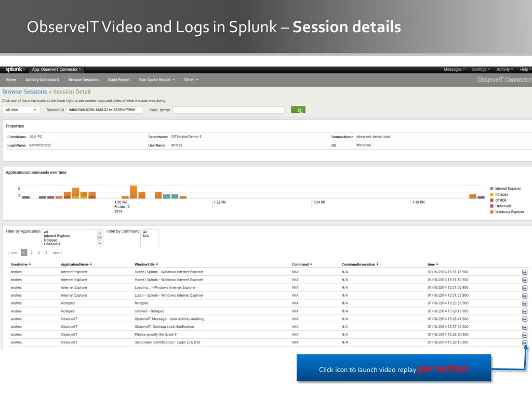Click the misc. terms input field
Viewport: 532px width, 399px height.
point(229,110)
